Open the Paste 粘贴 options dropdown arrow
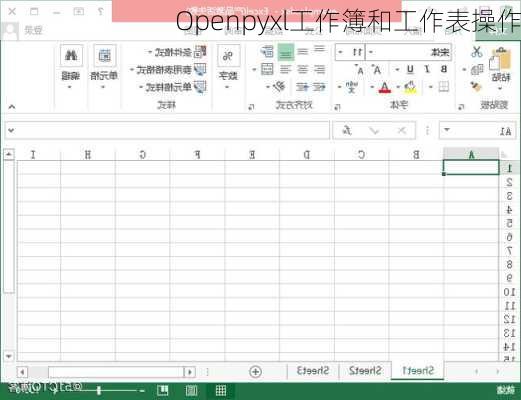This screenshot has height=400, width=521. coord(500,89)
